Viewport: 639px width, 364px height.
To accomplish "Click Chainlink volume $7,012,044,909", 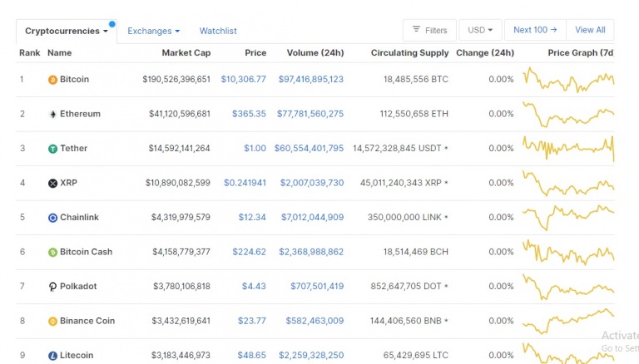I will (313, 218).
